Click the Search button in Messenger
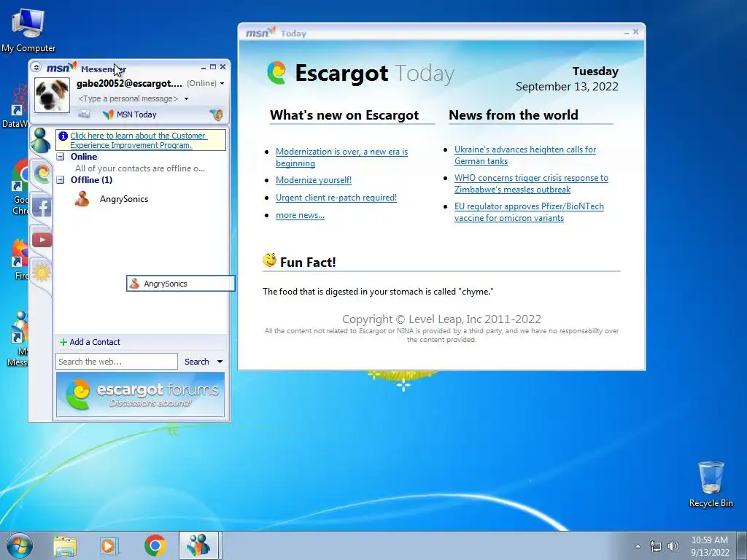Image resolution: width=747 pixels, height=560 pixels. pyautogui.click(x=197, y=362)
